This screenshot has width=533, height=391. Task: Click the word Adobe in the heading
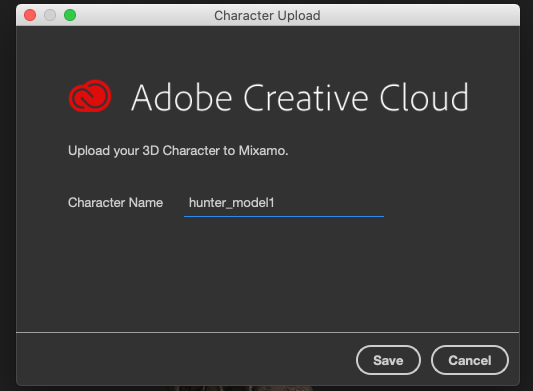[x=182, y=98]
